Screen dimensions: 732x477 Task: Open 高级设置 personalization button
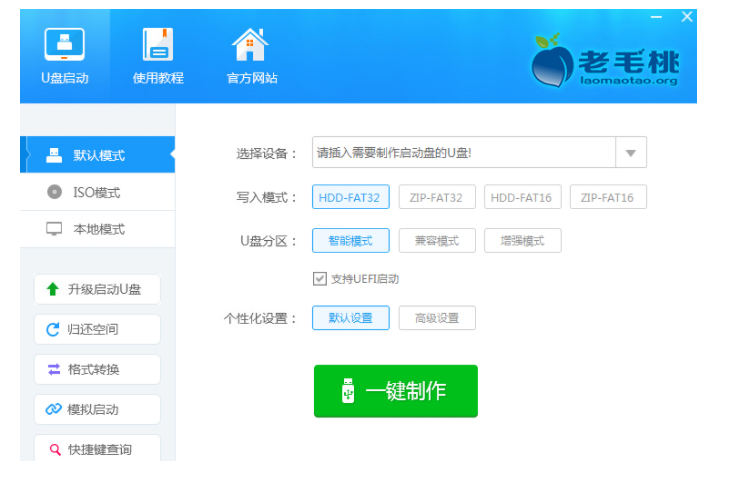[x=437, y=318]
